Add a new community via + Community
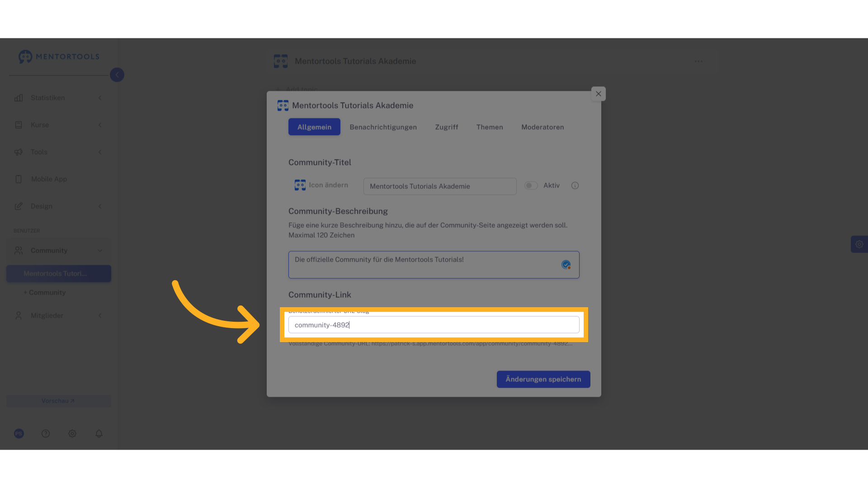This screenshot has height=488, width=868. (45, 293)
